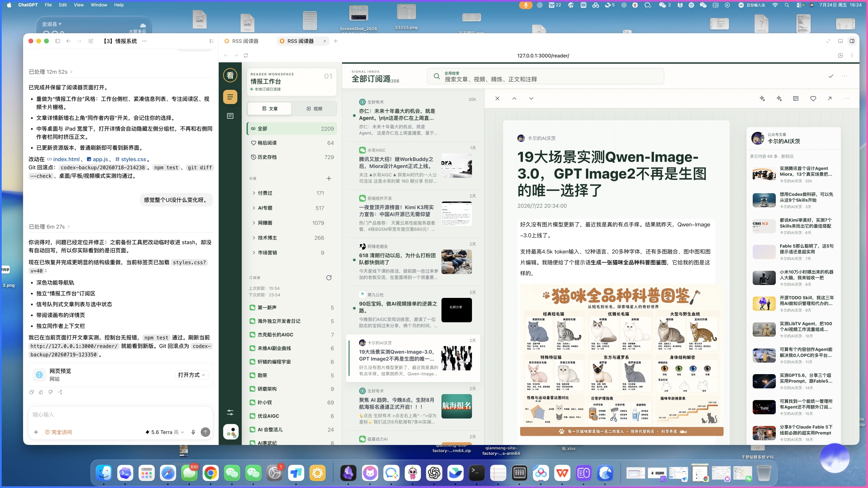Open 网页预览 website card
Image resolution: width=868 pixels, height=488 pixels.
click(x=121, y=375)
